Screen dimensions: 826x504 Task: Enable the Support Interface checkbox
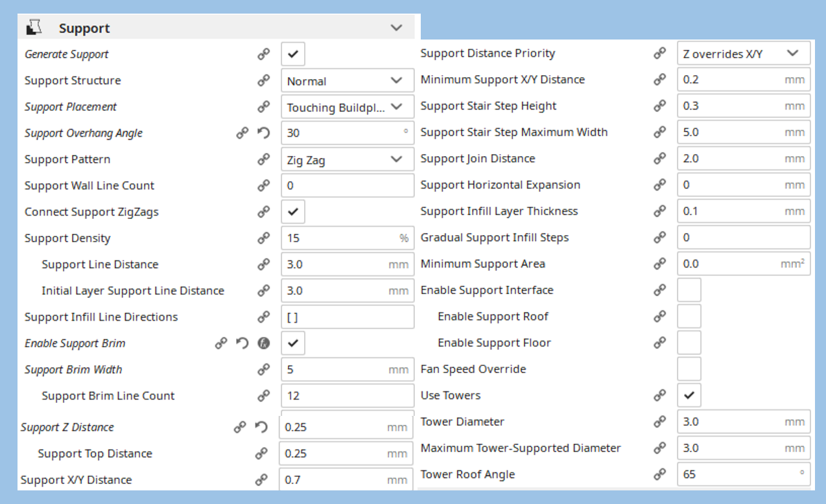689,290
